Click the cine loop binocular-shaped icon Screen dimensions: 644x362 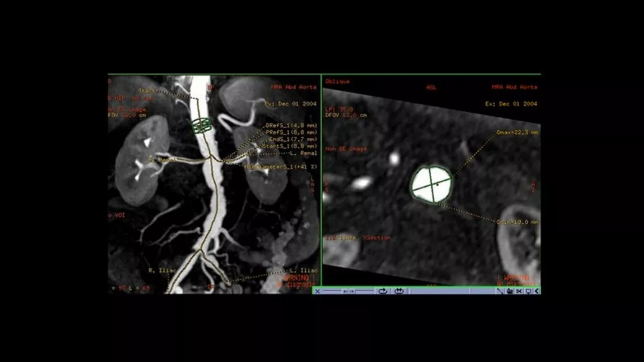[x=399, y=291]
